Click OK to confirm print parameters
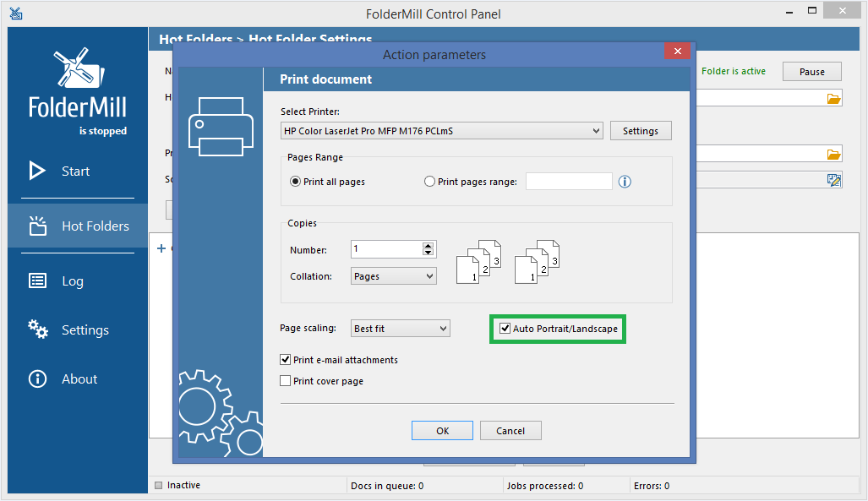868x501 pixels. coord(442,431)
